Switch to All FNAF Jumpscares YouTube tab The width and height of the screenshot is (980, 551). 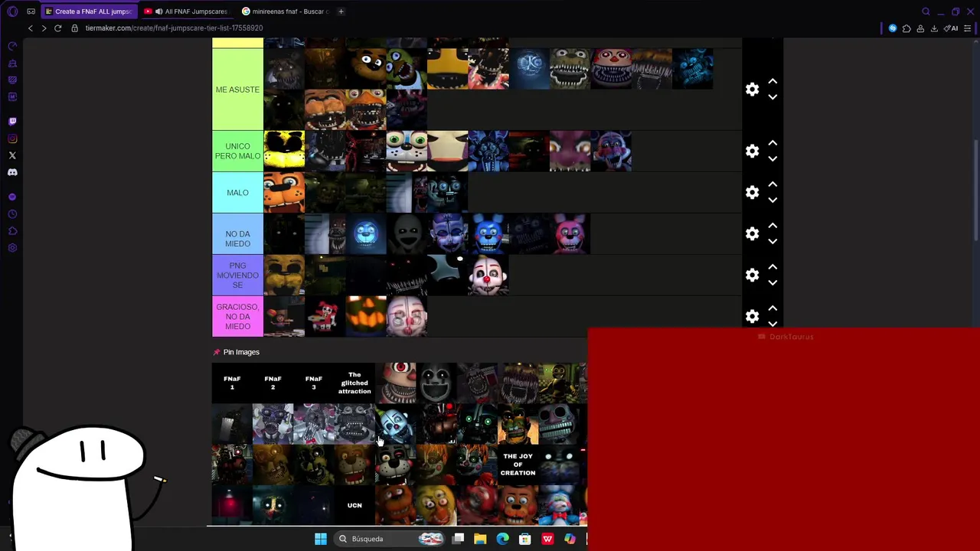point(187,11)
